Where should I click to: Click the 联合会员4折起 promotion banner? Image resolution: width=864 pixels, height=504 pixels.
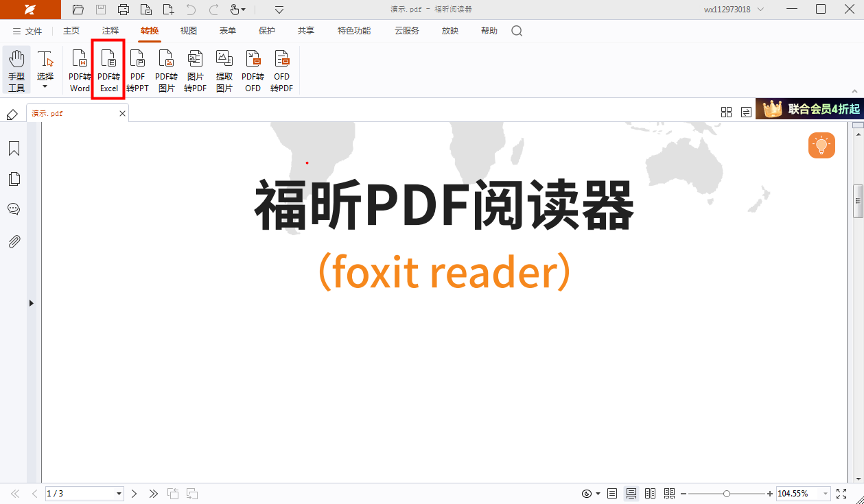tap(810, 108)
